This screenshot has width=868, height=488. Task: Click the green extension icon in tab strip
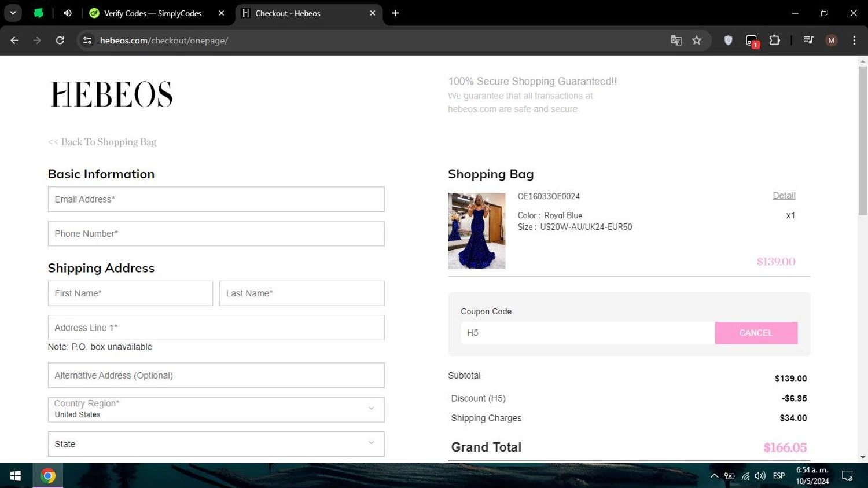pyautogui.click(x=38, y=13)
